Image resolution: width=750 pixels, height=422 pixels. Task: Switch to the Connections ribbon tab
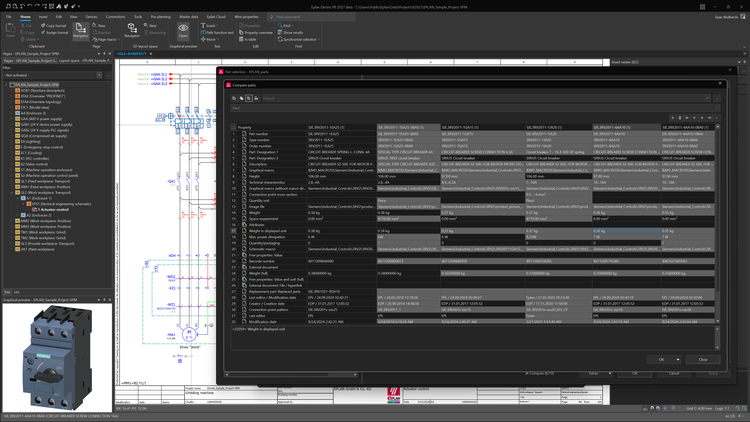115,17
